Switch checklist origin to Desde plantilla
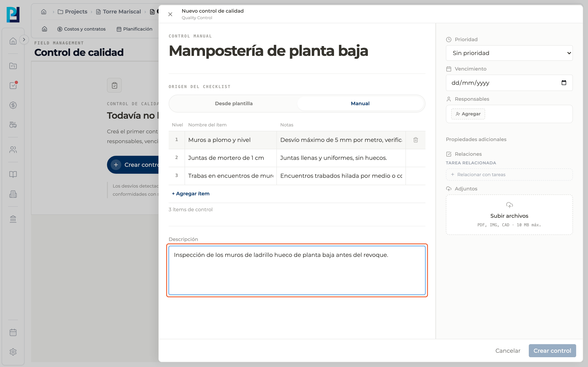Screen dimensions: 588x367 click(234, 104)
